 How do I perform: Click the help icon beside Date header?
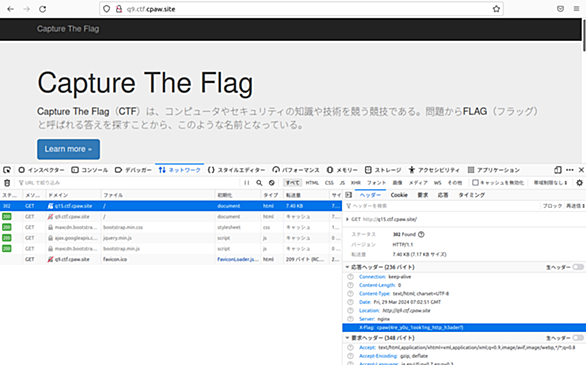pyautogui.click(x=350, y=302)
